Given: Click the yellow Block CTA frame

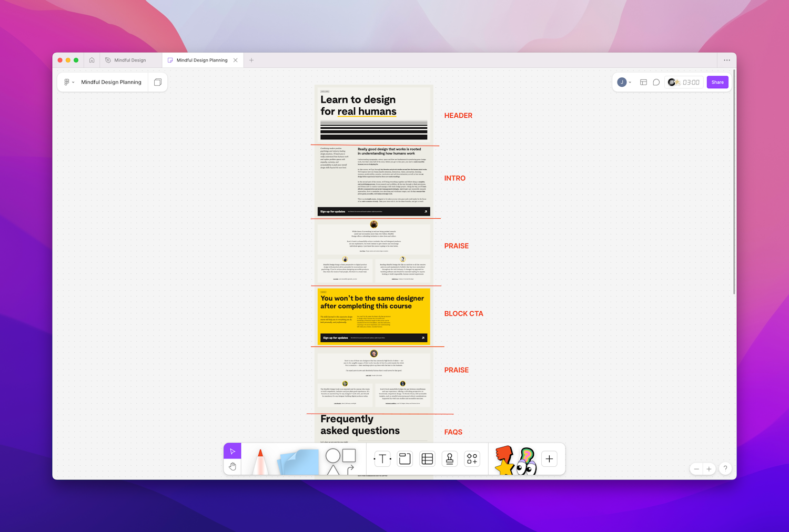Looking at the screenshot, I should (x=373, y=315).
